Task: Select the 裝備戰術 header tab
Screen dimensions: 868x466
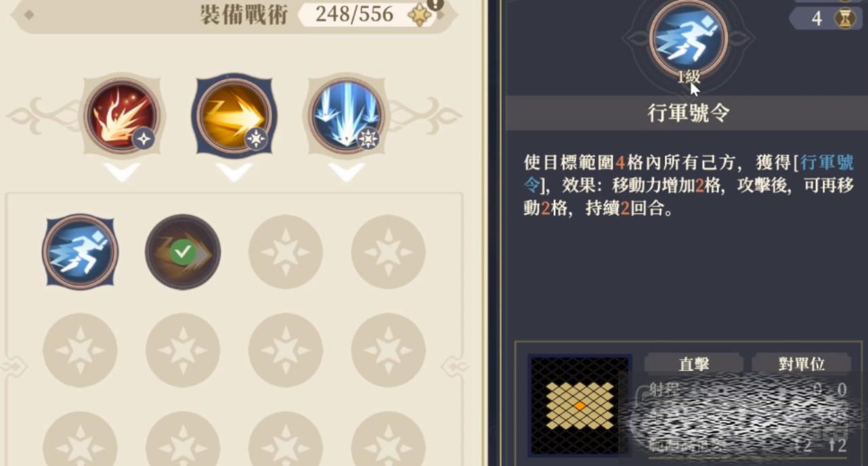Action: 234,15
